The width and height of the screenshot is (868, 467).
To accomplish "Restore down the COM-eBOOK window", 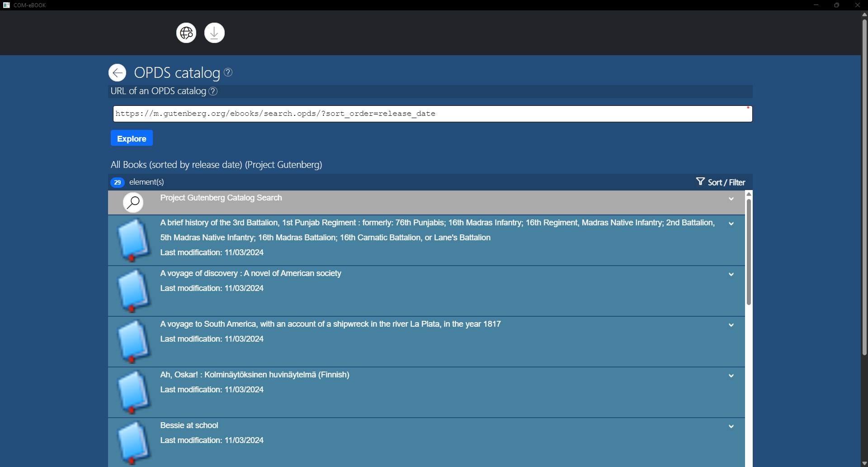I will coord(837,5).
